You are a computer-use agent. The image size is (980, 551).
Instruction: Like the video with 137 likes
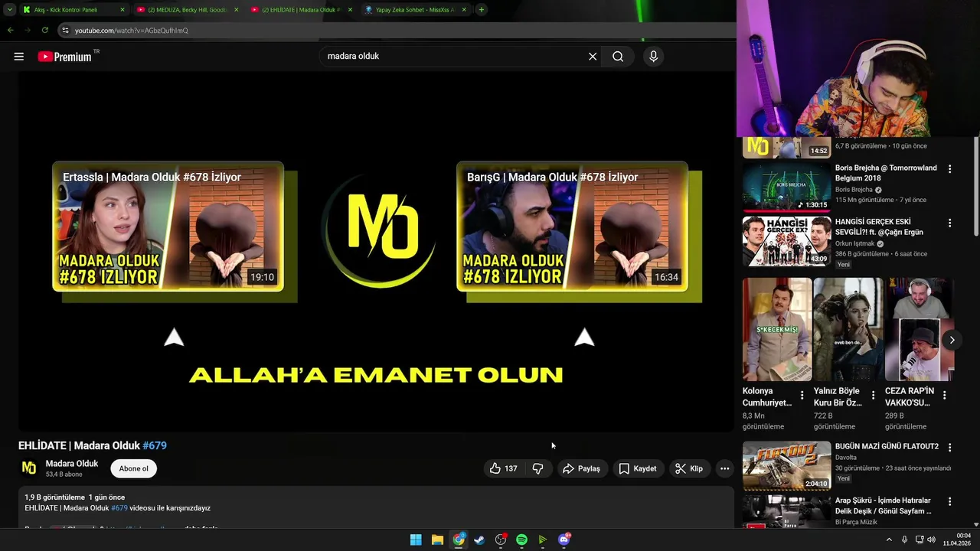pyautogui.click(x=504, y=468)
